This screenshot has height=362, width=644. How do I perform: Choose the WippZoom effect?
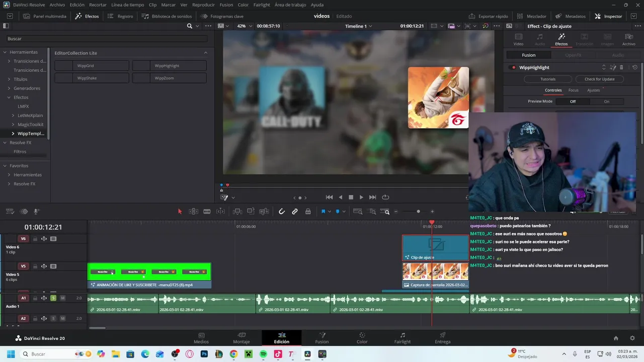tap(169, 78)
